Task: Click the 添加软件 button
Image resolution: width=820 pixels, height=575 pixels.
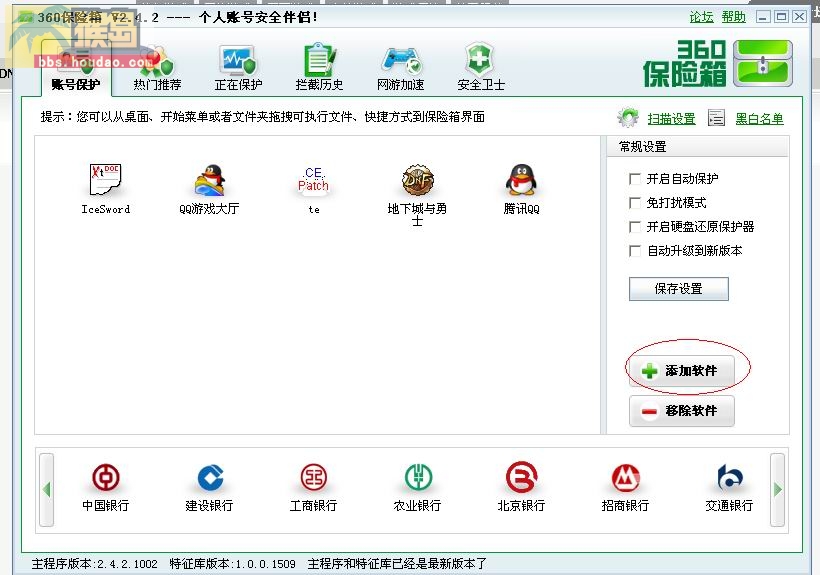Action: click(x=681, y=371)
